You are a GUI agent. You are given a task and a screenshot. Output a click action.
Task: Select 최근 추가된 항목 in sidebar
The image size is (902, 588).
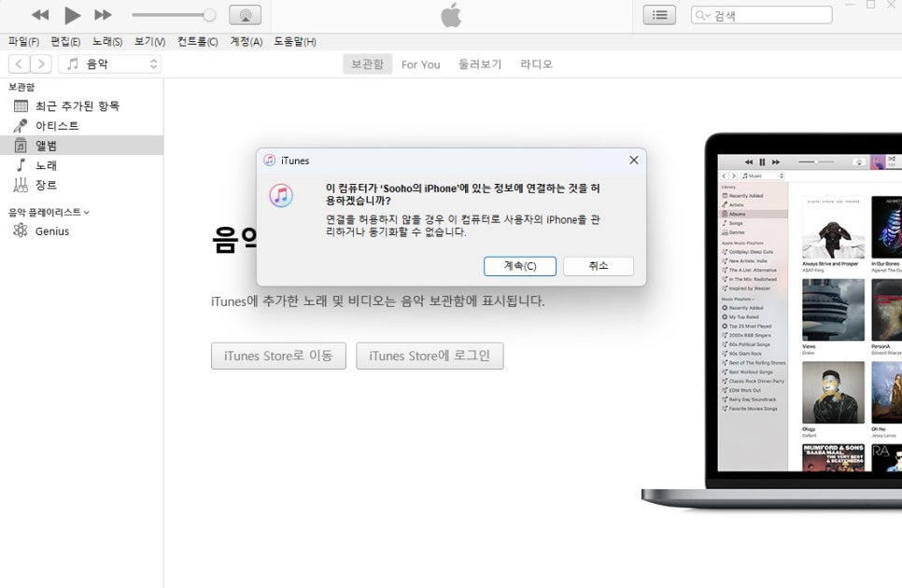coord(77,105)
